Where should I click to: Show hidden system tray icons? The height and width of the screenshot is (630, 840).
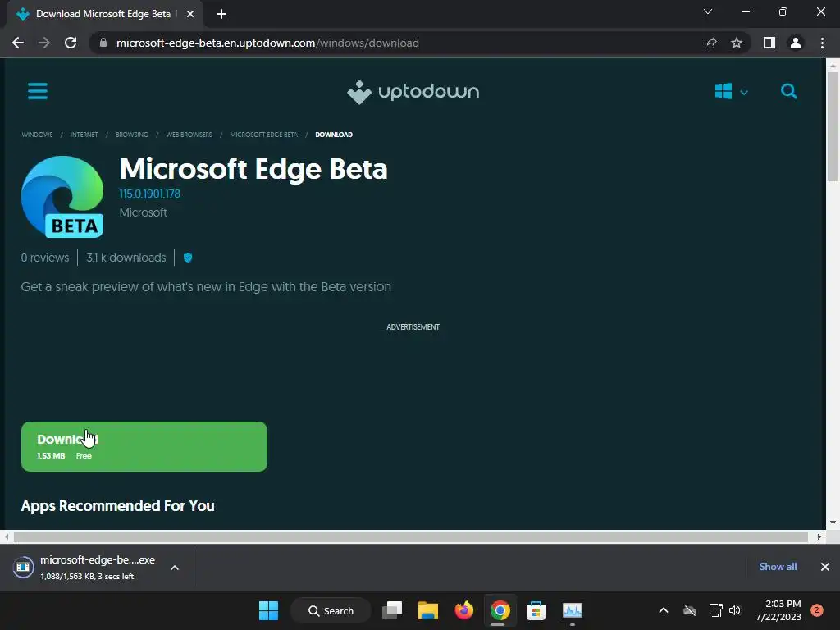pos(663,610)
